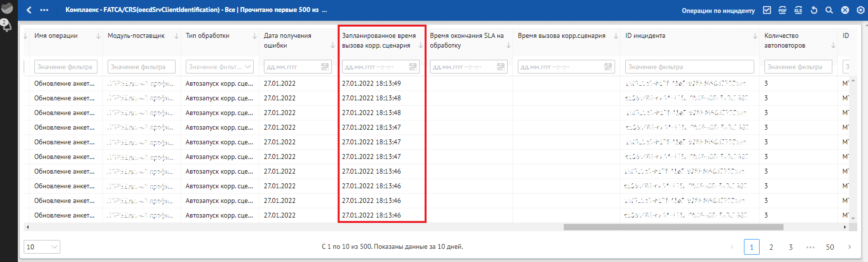Screen dimensions: 868x262
Task: Open search with the magnifier icon
Action: point(829,10)
